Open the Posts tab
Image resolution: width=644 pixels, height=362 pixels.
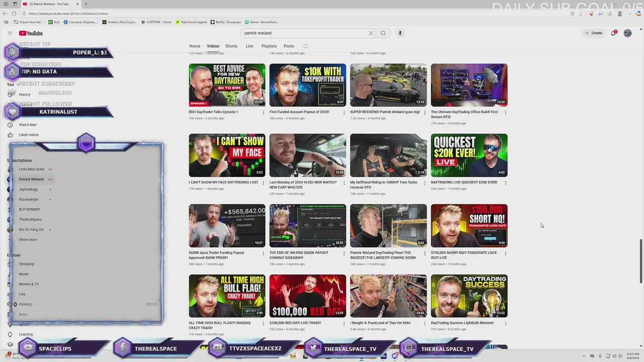tap(289, 46)
